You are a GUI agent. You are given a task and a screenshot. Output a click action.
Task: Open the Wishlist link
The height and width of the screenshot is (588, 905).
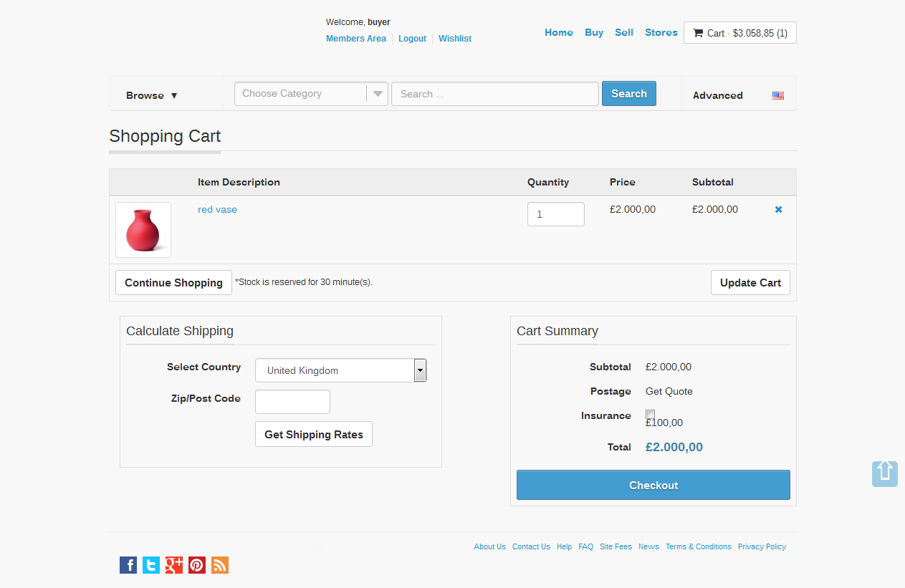click(455, 39)
